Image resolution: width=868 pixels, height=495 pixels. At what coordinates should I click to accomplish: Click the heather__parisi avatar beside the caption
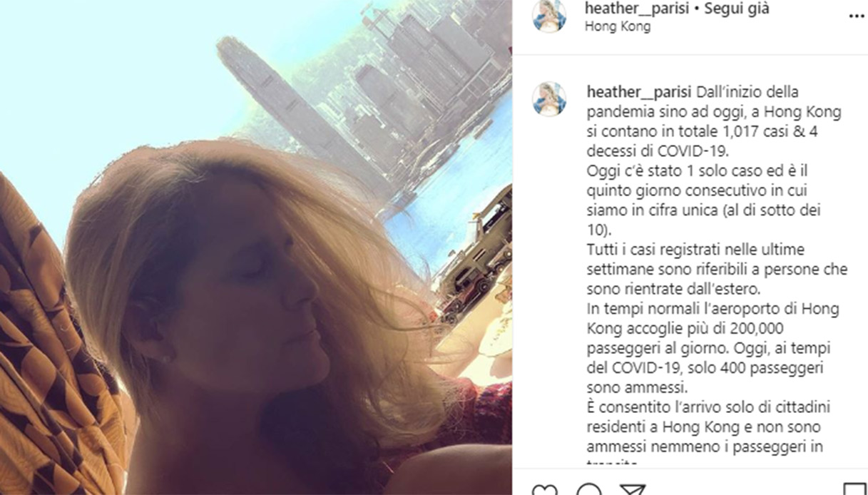point(549,99)
